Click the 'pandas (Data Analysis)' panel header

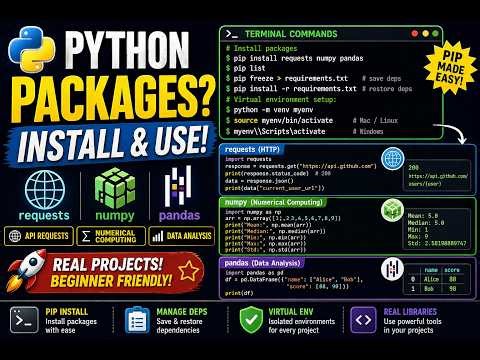(x=262, y=263)
